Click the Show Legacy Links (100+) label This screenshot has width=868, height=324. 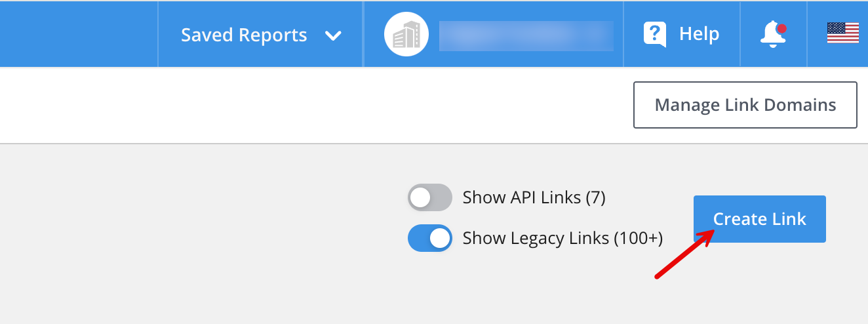(x=562, y=238)
